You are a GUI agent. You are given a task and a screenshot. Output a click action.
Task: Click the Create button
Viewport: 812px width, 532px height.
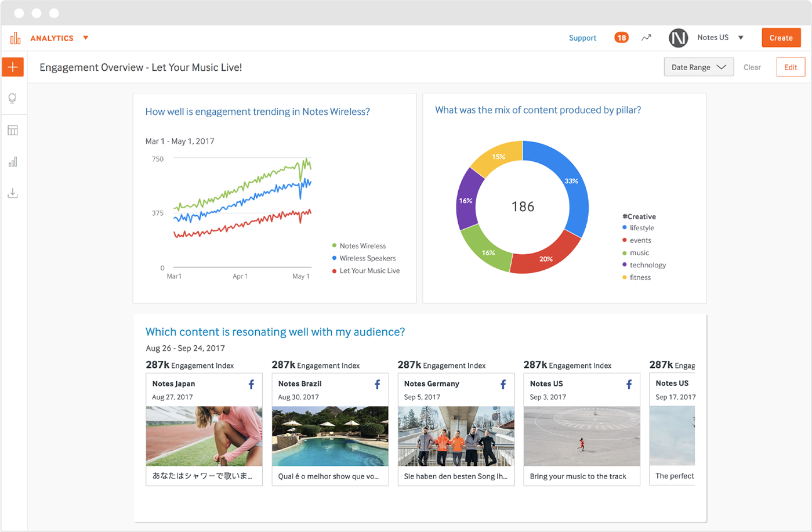781,38
